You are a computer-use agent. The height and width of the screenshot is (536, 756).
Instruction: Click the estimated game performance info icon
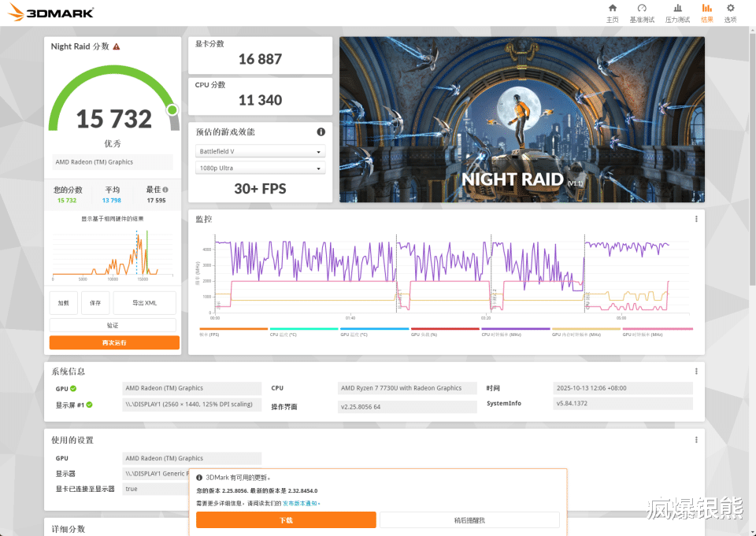321,131
